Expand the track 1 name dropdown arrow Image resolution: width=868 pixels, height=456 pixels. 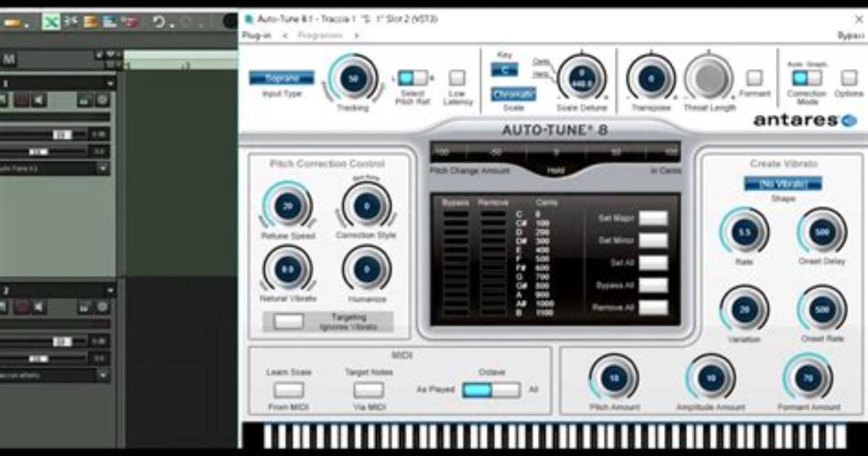click(x=110, y=84)
